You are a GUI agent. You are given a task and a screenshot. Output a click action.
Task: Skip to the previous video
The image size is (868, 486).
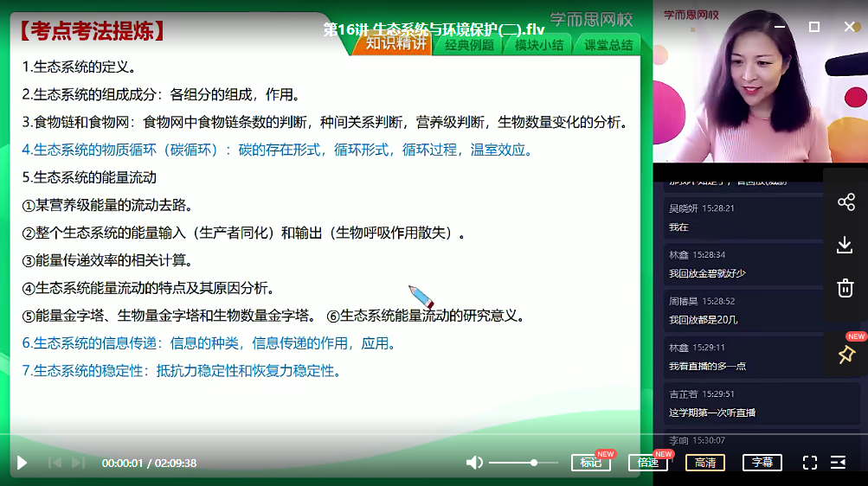click(55, 463)
